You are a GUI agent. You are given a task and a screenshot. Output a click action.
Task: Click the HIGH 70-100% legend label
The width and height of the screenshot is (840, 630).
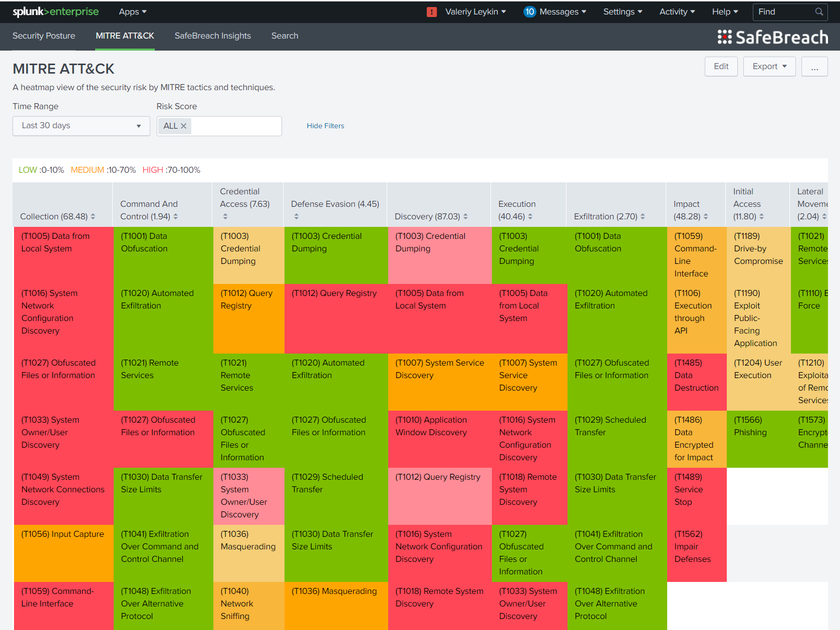click(171, 170)
